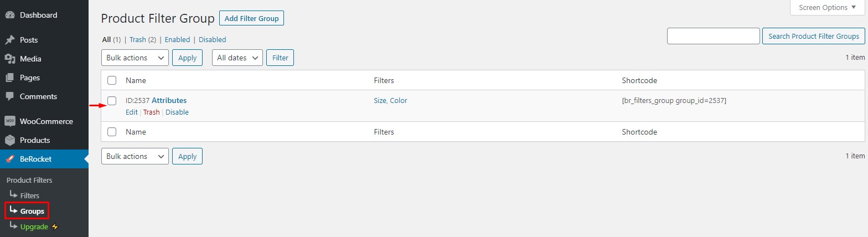Toggle select-all checkbox in table header
Image resolution: width=868 pixels, height=237 pixels.
click(112, 80)
